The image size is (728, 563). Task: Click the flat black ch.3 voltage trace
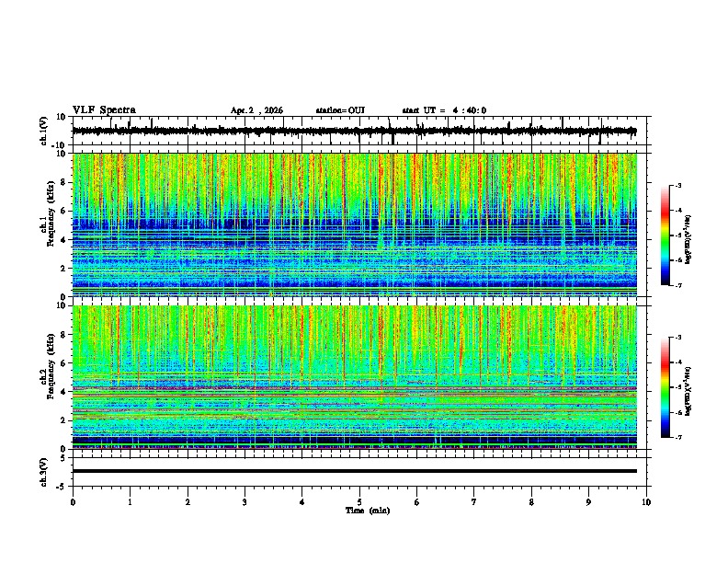click(354, 471)
